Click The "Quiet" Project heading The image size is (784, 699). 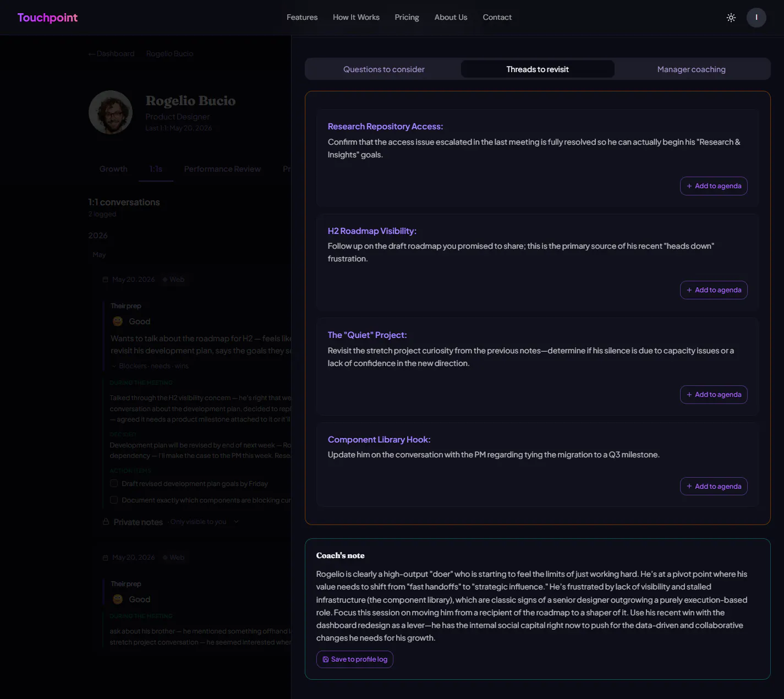[x=367, y=335]
